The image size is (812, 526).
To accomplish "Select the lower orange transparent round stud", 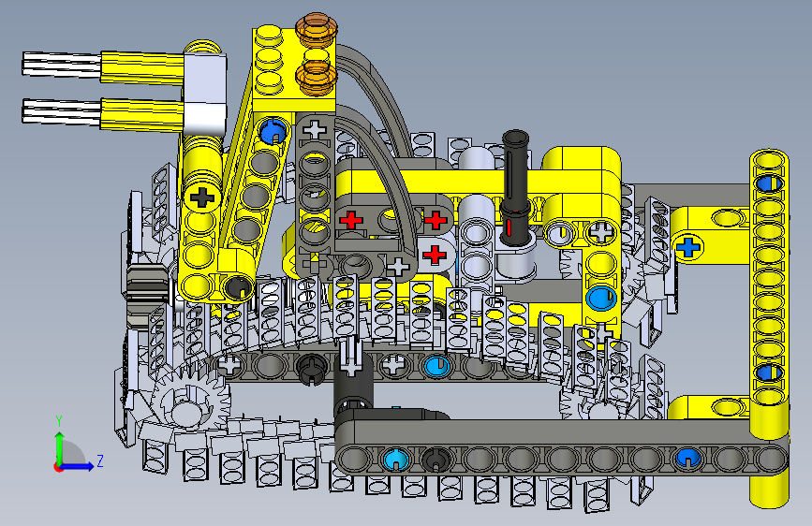I will coord(317,76).
